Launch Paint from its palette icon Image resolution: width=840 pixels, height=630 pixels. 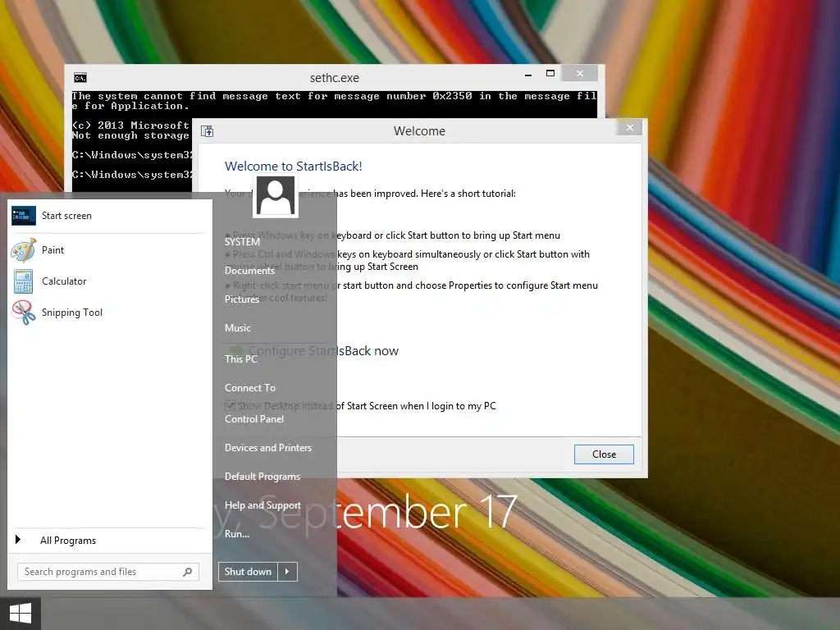(24, 250)
